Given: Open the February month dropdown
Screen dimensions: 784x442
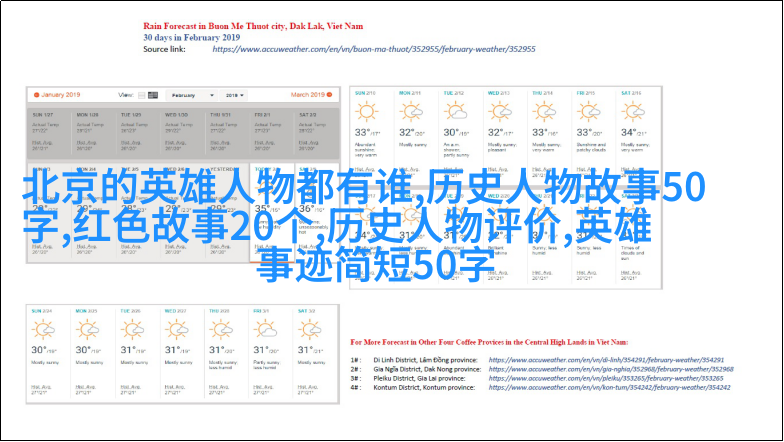Looking at the screenshot, I should 192,95.
